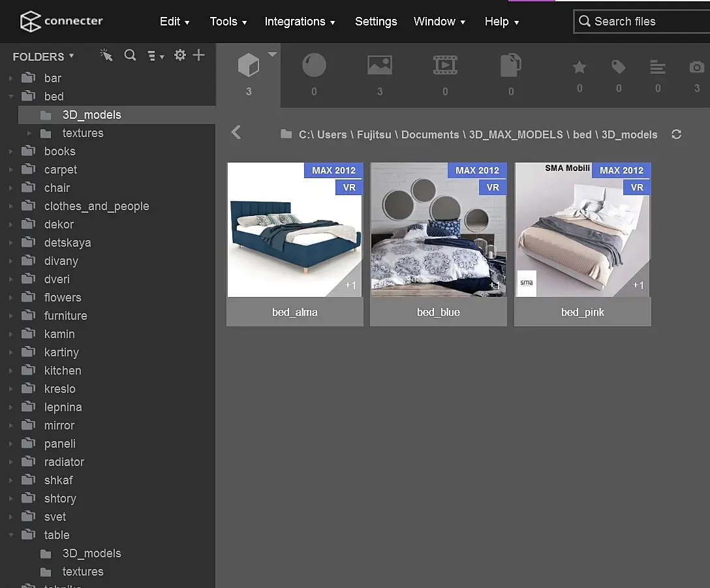Click the folder icon in breadcrumb path
This screenshot has width=710, height=588.
click(x=286, y=134)
